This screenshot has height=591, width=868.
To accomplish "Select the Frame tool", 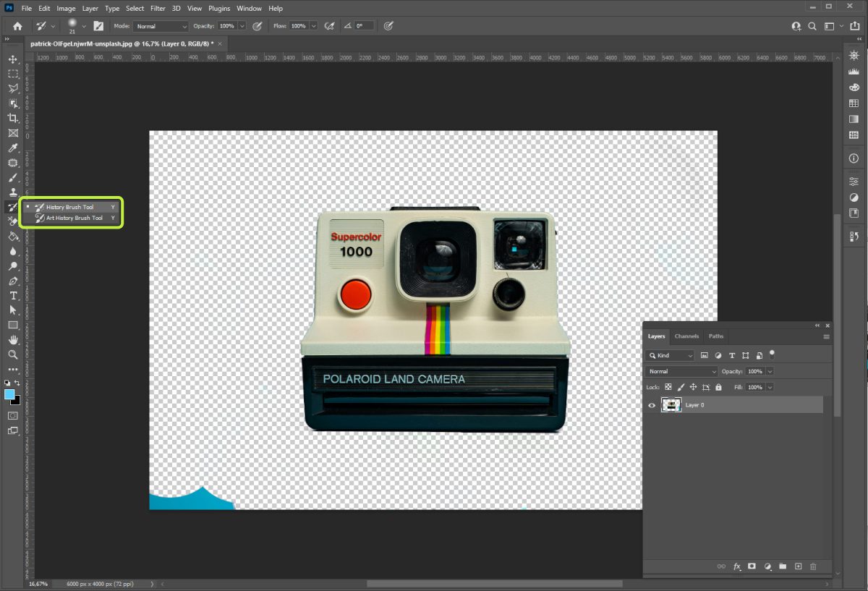I will [13, 133].
